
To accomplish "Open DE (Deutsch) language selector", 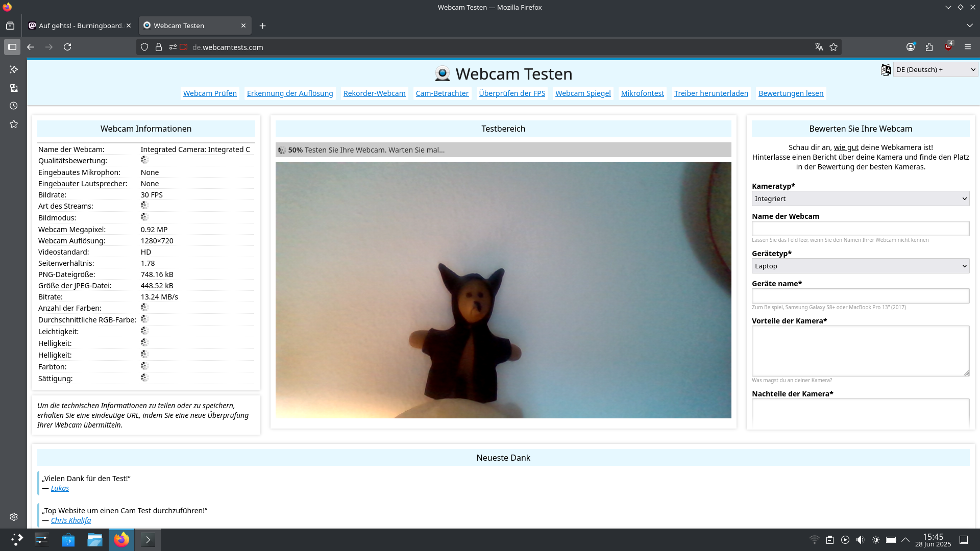I will point(935,69).
